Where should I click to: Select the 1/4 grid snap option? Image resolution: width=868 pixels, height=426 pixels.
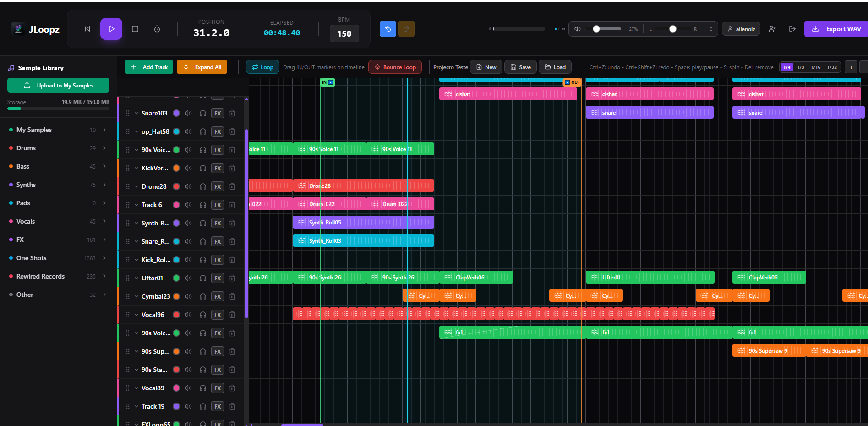(x=787, y=67)
